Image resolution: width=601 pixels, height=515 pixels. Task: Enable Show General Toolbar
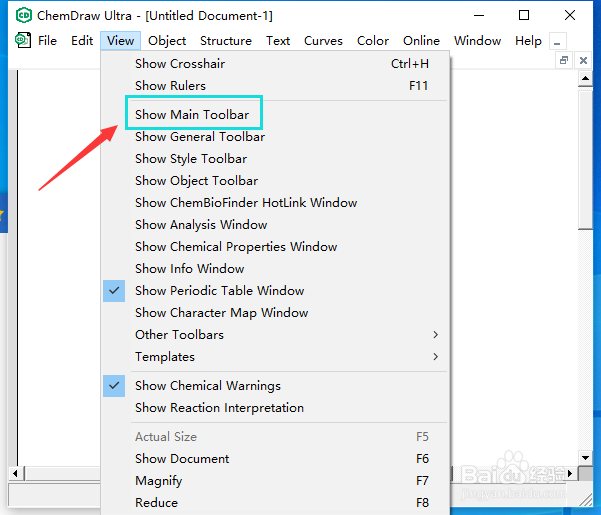tap(275, 136)
